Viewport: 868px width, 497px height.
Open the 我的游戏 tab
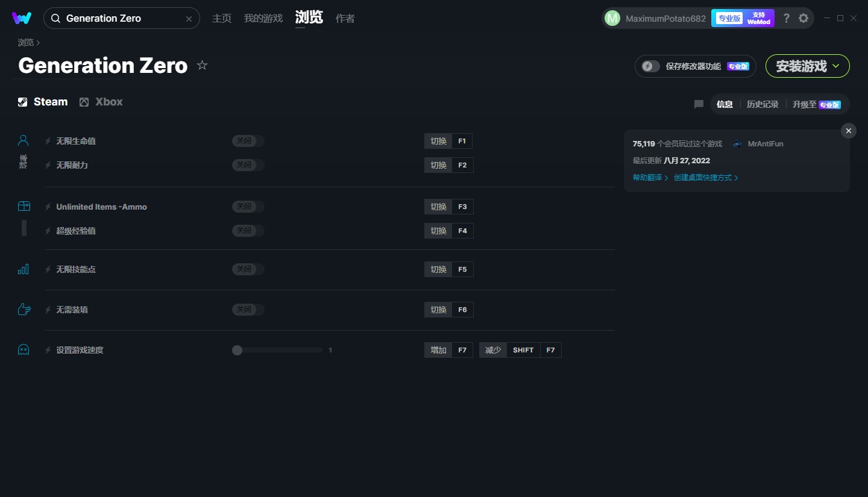click(263, 19)
